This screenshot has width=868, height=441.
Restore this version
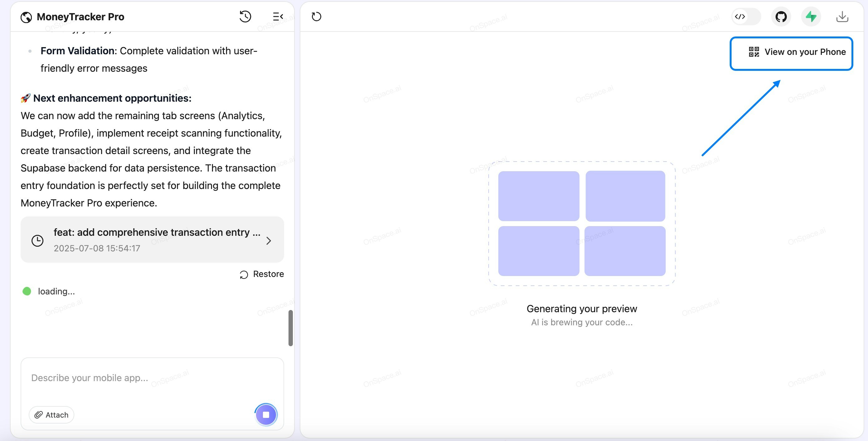(262, 274)
